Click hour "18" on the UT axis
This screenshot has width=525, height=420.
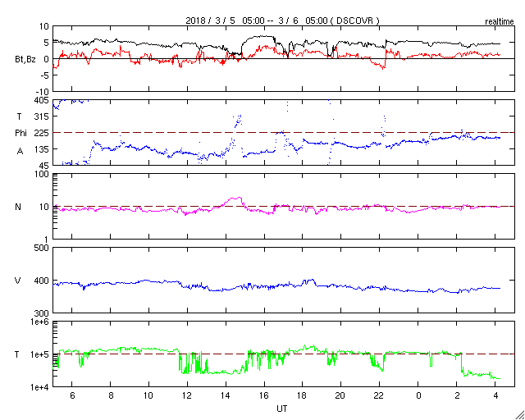303,395
